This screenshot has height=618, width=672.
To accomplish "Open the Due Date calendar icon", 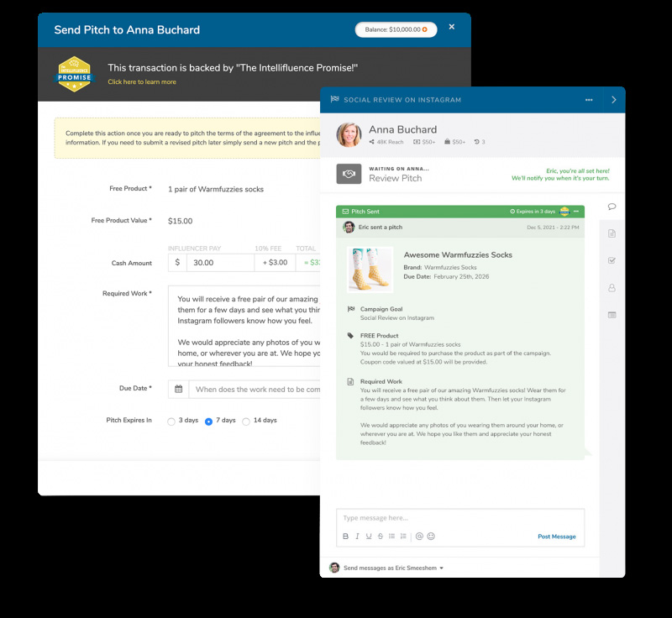I will pos(178,389).
